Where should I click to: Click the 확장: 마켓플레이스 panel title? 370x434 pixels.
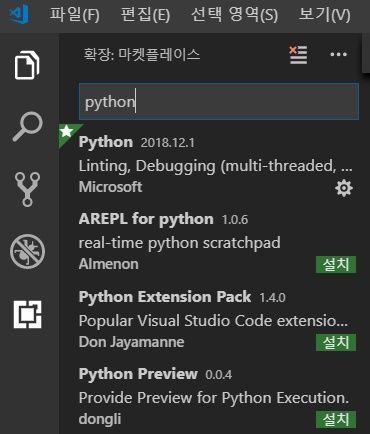coord(142,54)
